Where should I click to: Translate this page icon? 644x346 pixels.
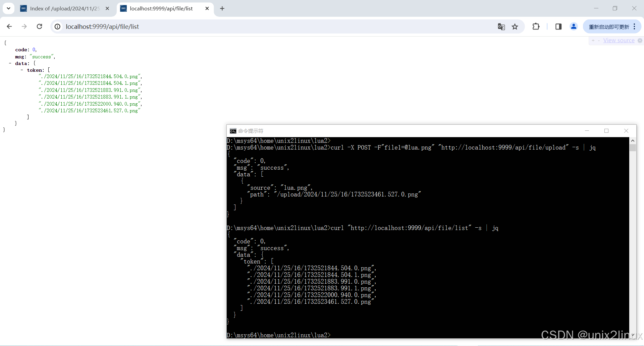coord(501,27)
